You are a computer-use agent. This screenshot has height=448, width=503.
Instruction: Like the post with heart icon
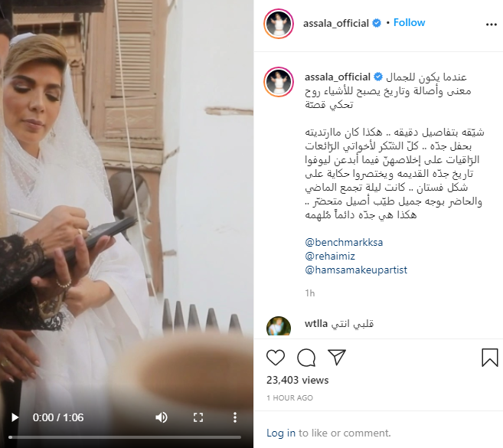point(276,358)
